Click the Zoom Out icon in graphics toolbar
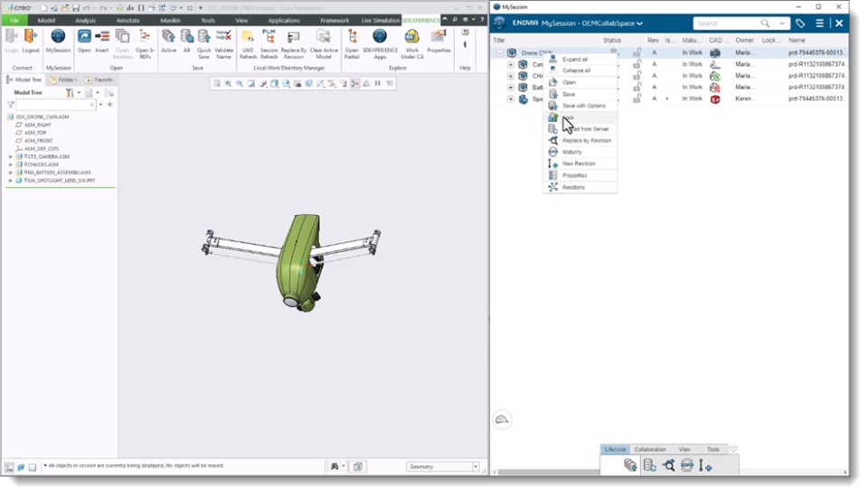 (x=240, y=83)
